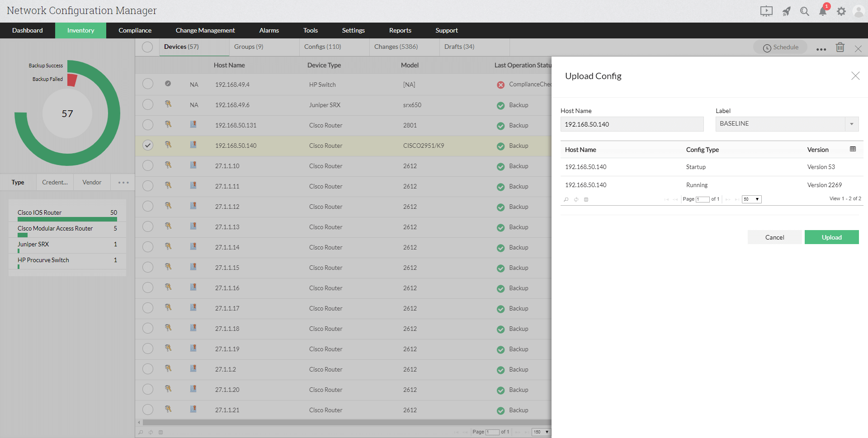This screenshot has width=868, height=438.
Task: Launch the getting started rocket icon
Action: point(787,11)
